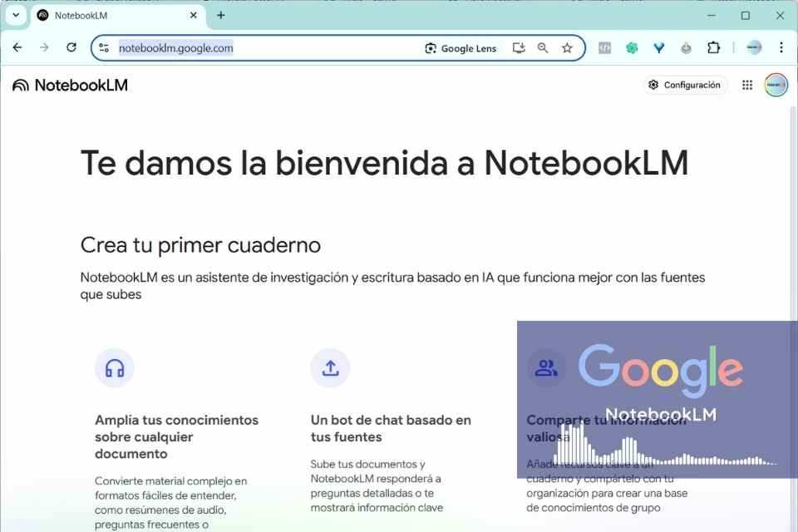Open the Extensions puzzle menu
Screen dimensions: 798x532
click(x=713, y=48)
